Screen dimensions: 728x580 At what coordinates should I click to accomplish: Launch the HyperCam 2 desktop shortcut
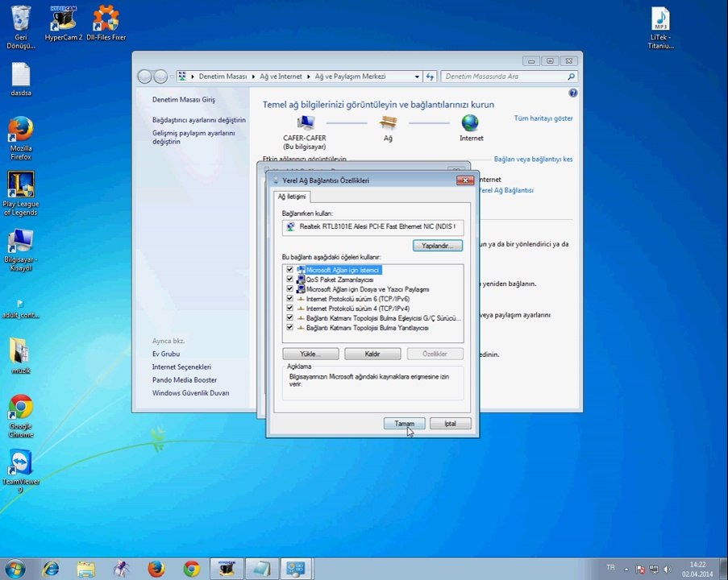pos(63,19)
